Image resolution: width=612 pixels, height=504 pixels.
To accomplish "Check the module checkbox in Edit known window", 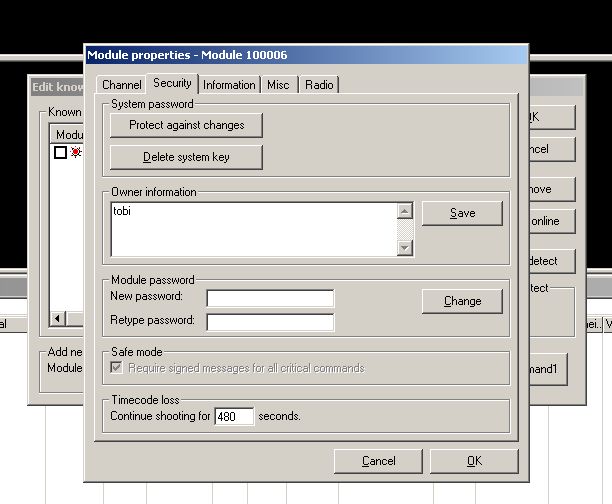I will pos(60,152).
